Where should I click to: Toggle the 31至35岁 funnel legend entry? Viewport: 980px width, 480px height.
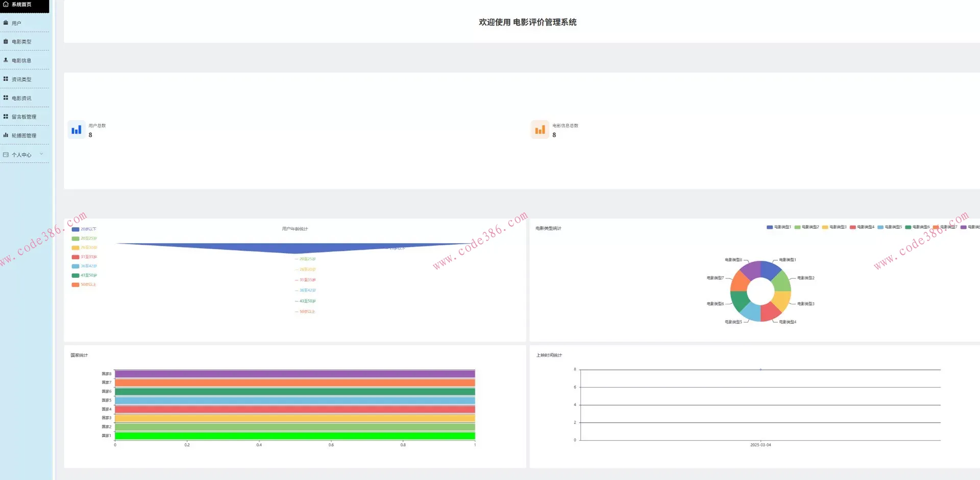tap(84, 257)
